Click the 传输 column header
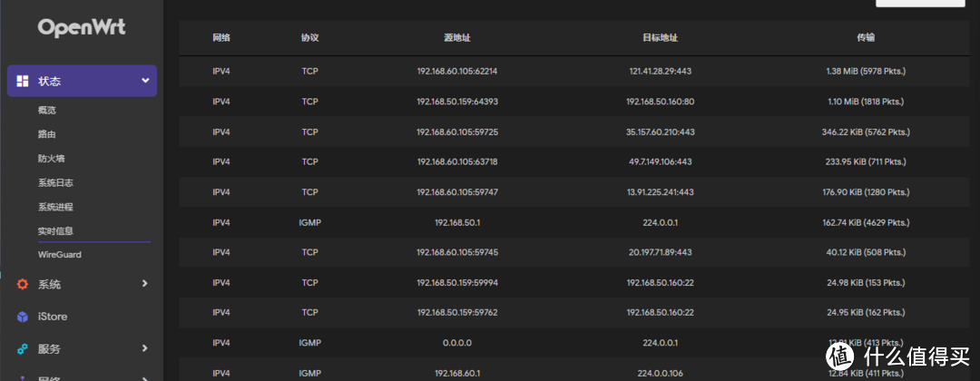This screenshot has height=381, width=980. tap(867, 38)
